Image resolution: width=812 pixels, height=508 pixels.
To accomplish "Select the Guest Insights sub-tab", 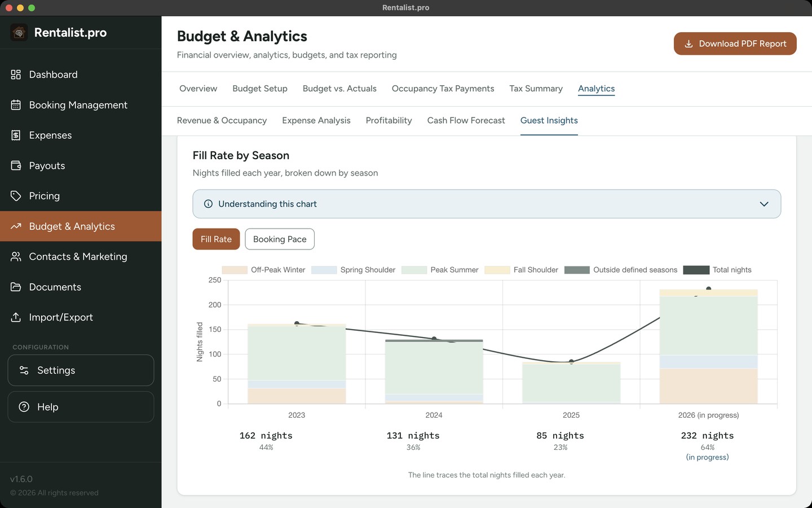I will 549,120.
